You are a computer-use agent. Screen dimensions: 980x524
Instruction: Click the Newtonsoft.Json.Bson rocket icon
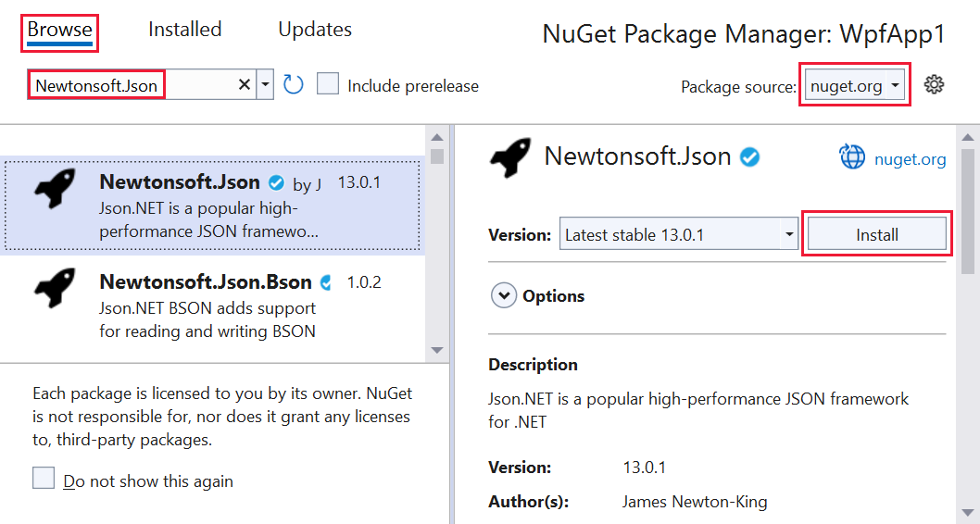click(55, 287)
